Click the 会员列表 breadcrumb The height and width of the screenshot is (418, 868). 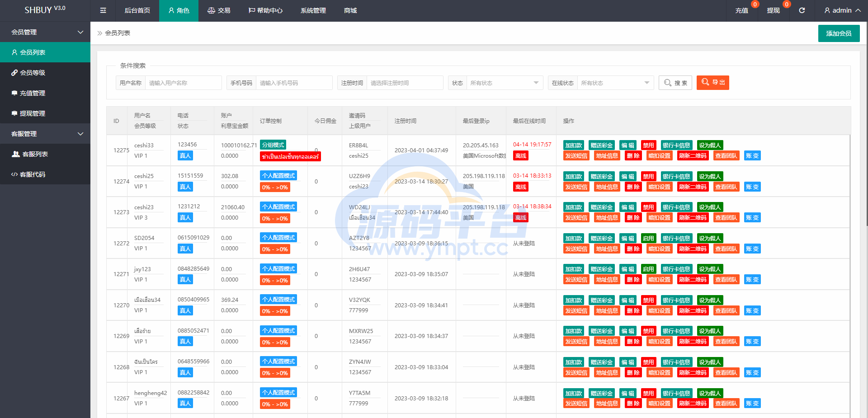(118, 33)
